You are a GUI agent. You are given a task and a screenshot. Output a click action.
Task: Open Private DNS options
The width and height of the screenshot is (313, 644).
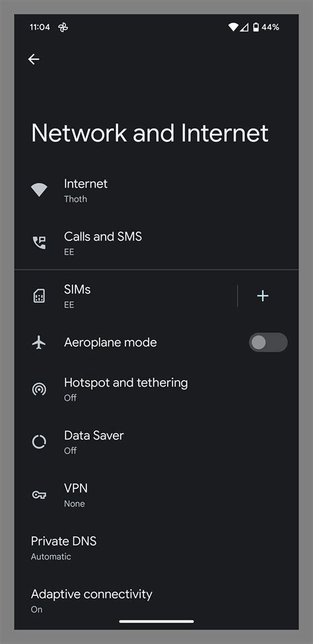pos(156,548)
